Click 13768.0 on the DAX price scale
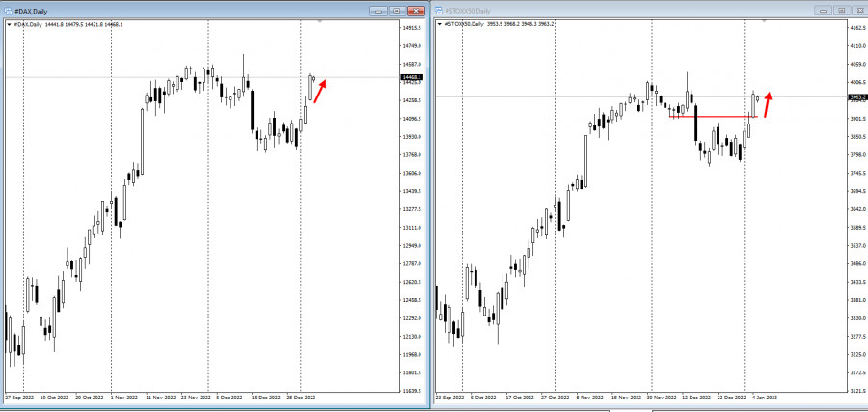The width and height of the screenshot is (868, 412). [414, 154]
